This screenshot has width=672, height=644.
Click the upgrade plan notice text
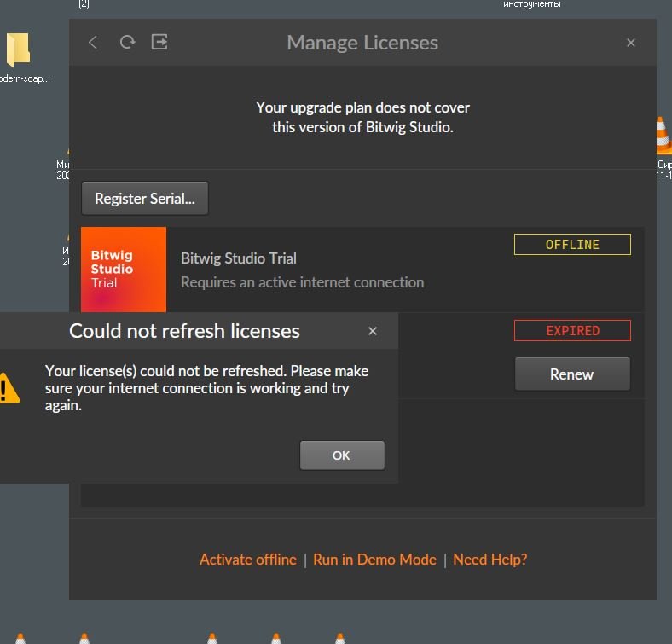coord(362,117)
